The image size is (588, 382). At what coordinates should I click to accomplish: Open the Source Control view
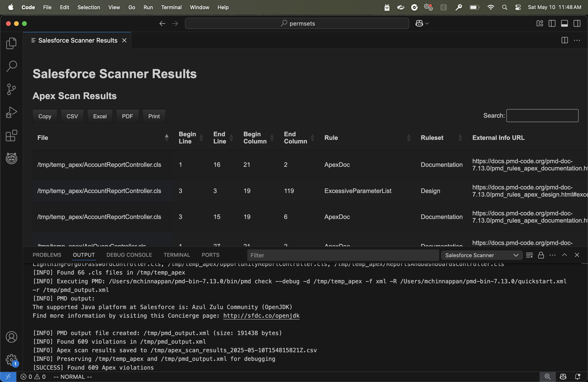coord(11,89)
